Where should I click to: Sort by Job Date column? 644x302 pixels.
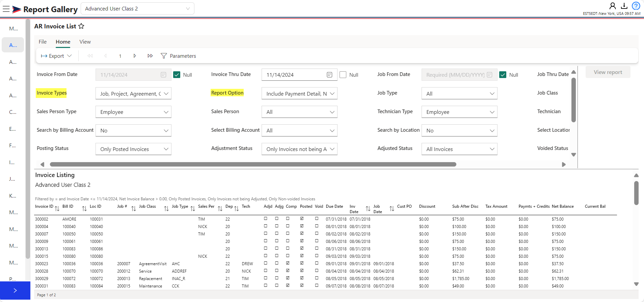392,208
